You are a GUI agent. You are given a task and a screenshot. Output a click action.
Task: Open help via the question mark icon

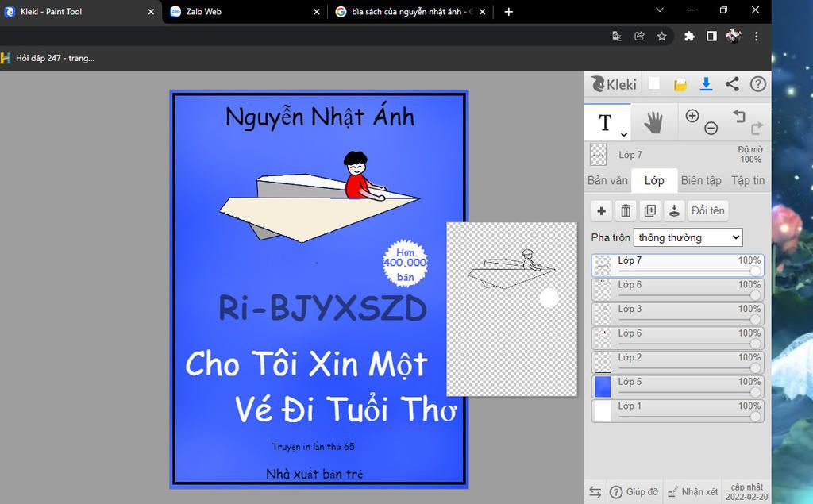(x=758, y=84)
